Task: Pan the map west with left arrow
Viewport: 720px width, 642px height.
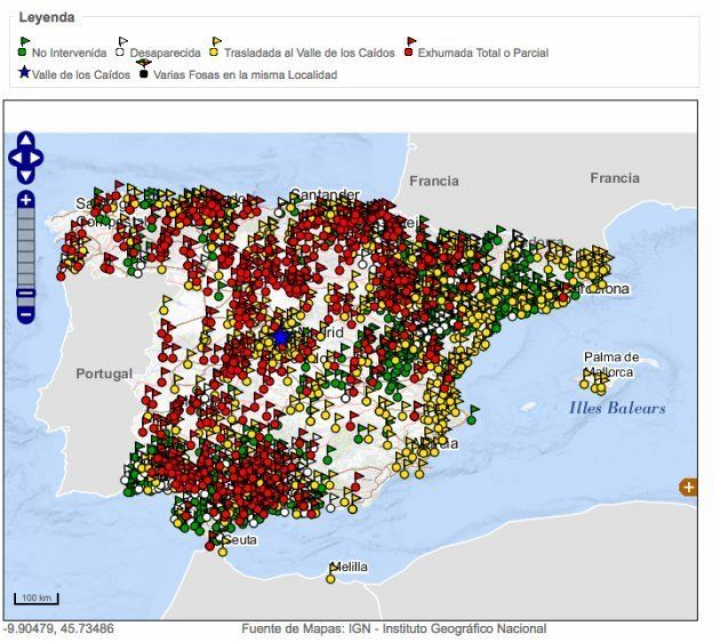Action: click(14, 158)
